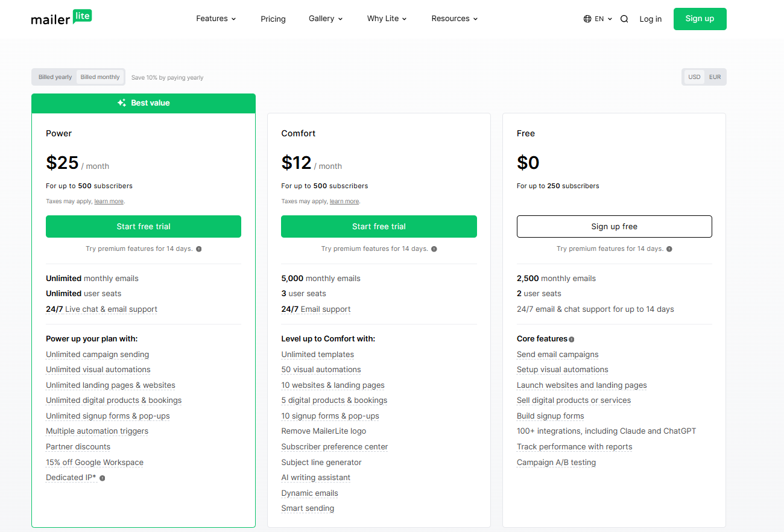Click Launch websites and landing pages
784x532 pixels.
(582, 385)
